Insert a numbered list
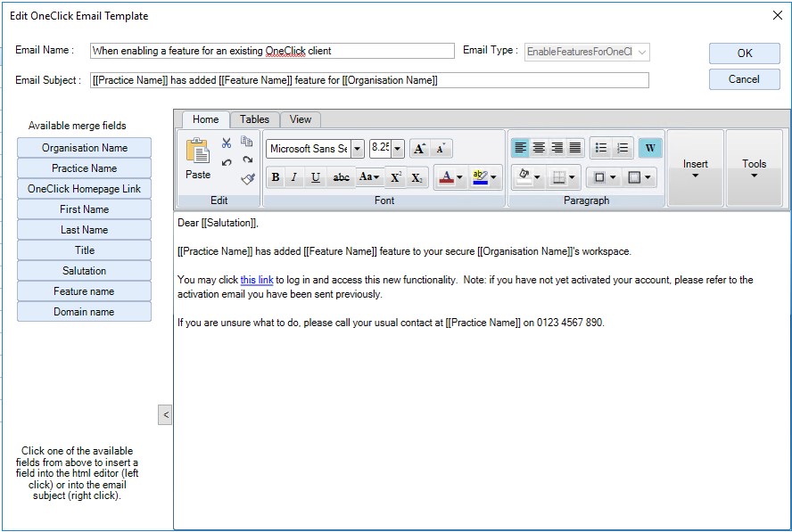Viewport: 792px width, 532px height. pyautogui.click(x=623, y=148)
